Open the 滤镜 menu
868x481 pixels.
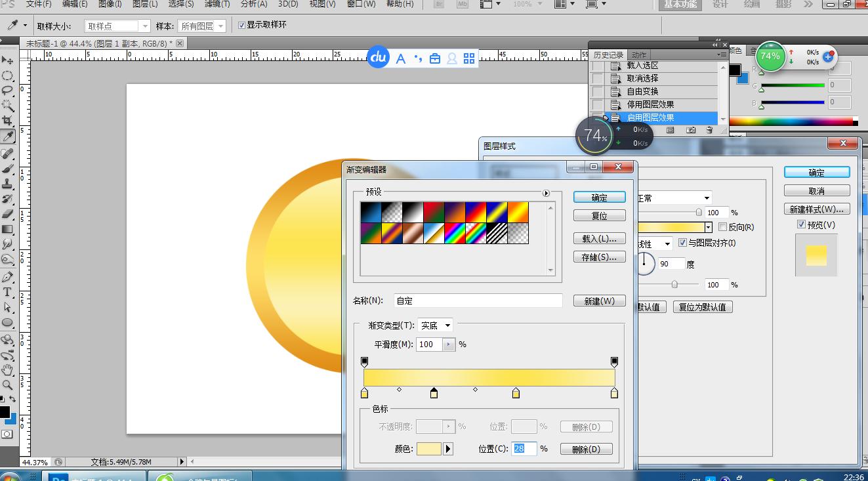tap(218, 5)
